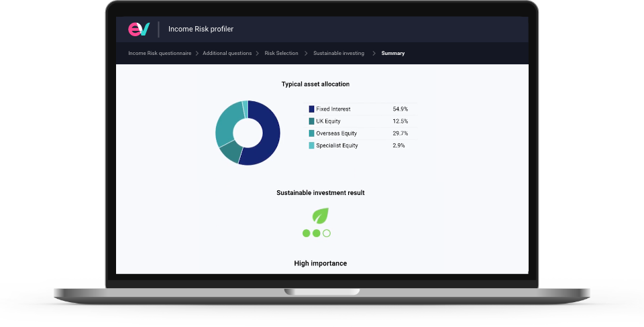644x327 pixels.
Task: Click the 29.7% value
Action: [x=400, y=133]
